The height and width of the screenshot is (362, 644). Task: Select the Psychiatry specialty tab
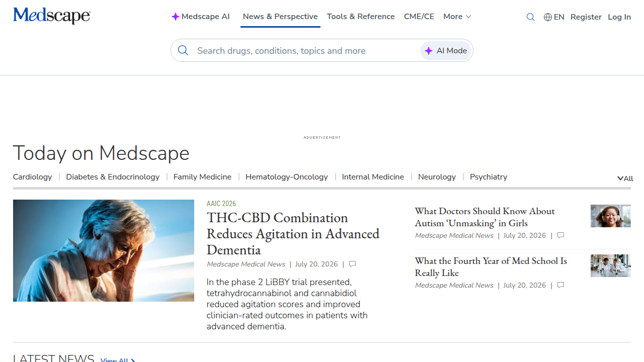(x=489, y=177)
